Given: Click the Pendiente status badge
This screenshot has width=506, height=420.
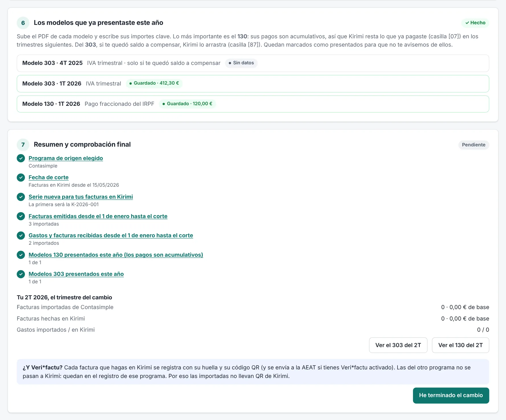Looking at the screenshot, I should (x=474, y=145).
